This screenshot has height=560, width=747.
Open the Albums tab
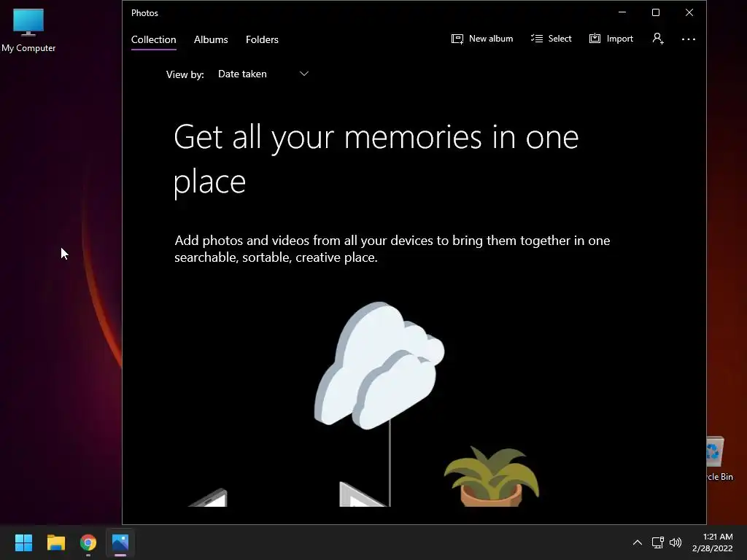point(211,39)
